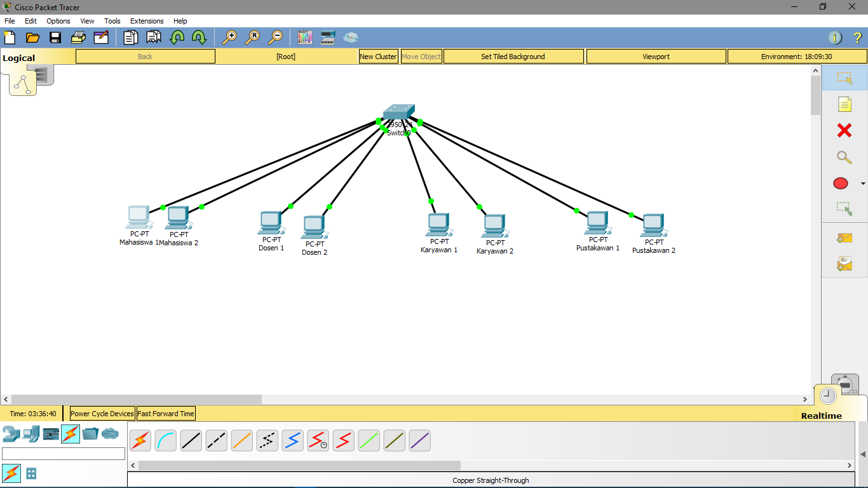Switch to Realtime mode clock
This screenshot has height=488, width=868.
827,395
